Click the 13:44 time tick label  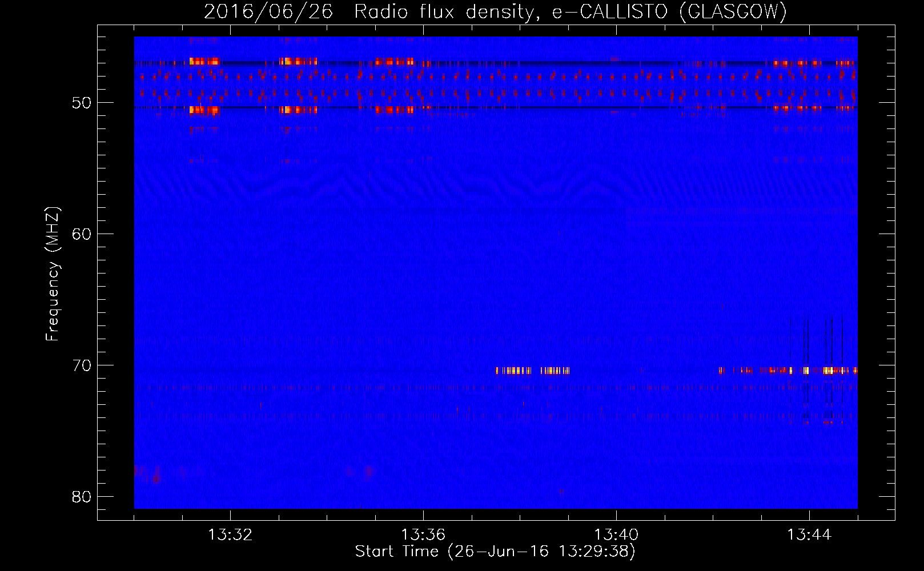click(809, 535)
